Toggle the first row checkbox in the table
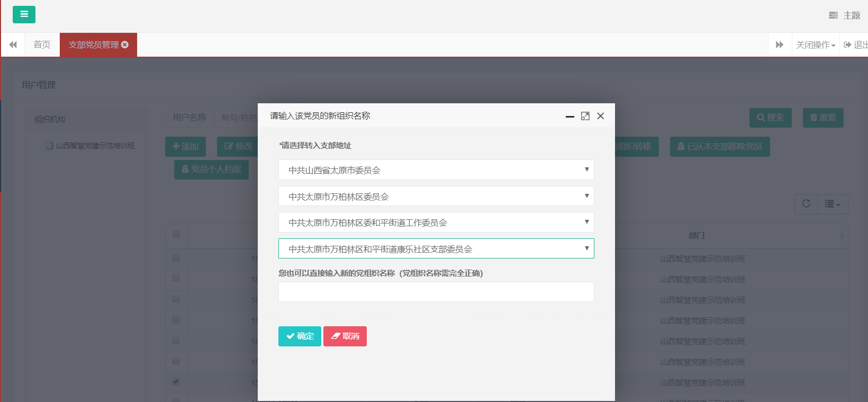868x402 pixels. 176,258
